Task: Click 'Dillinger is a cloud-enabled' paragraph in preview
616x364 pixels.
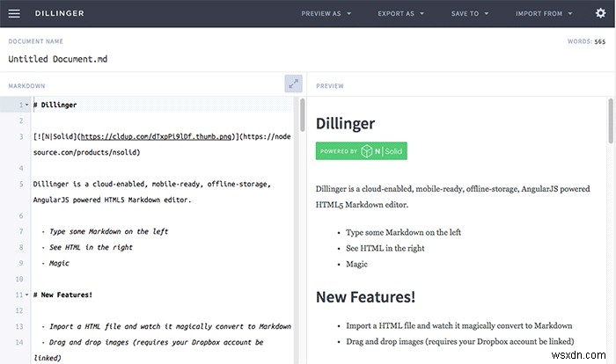Action: coord(452,197)
